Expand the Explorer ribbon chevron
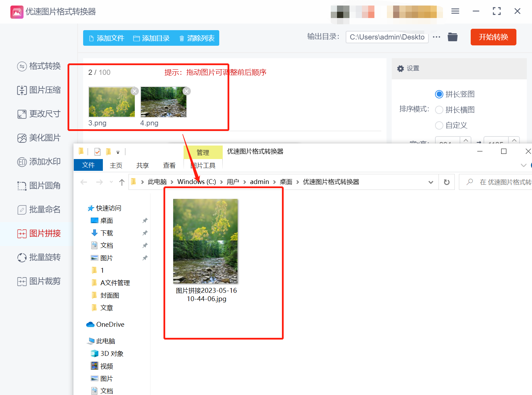The image size is (532, 395). click(523, 165)
